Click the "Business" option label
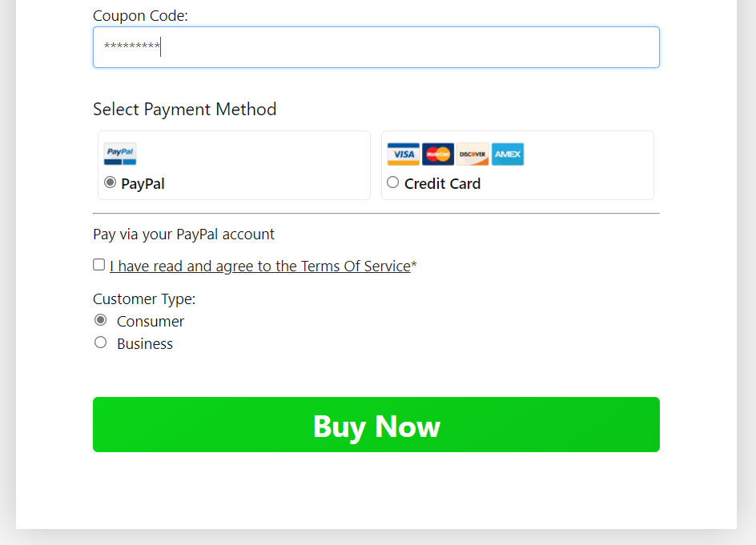The height and width of the screenshot is (545, 756). tap(145, 344)
